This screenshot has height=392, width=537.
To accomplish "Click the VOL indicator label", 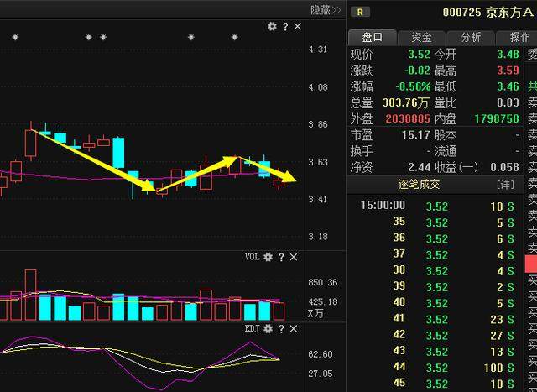I will (252, 257).
